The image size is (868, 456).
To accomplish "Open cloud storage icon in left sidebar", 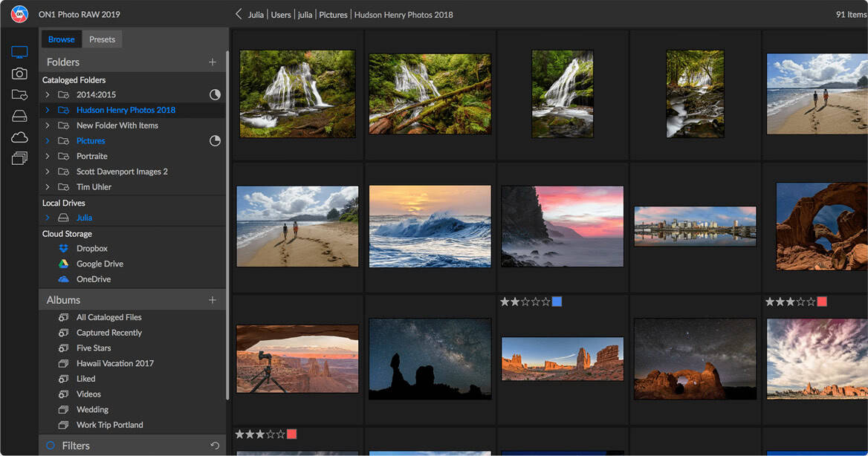I will pyautogui.click(x=19, y=137).
